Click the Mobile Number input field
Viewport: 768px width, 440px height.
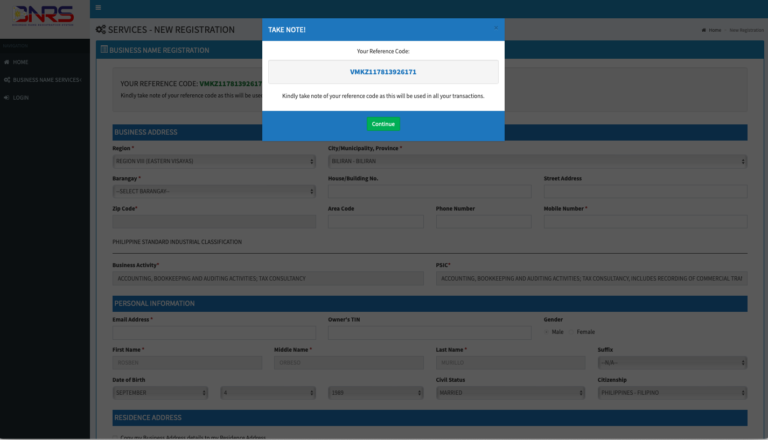pyautogui.click(x=645, y=222)
